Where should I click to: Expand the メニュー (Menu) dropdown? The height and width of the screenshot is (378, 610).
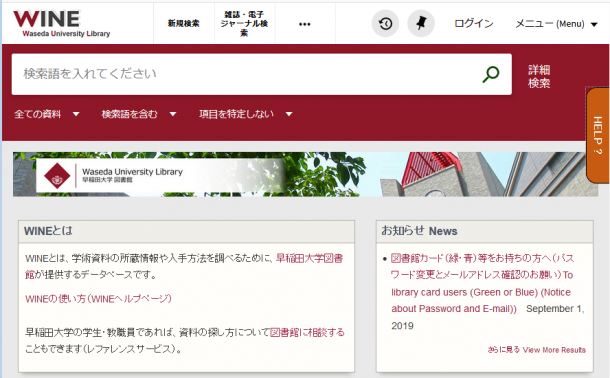(x=556, y=24)
